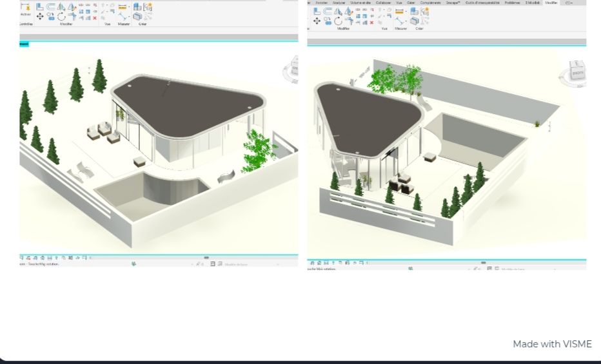Click the right view horizontal scrollbar thumb
This screenshot has height=364, width=601.
point(484,262)
